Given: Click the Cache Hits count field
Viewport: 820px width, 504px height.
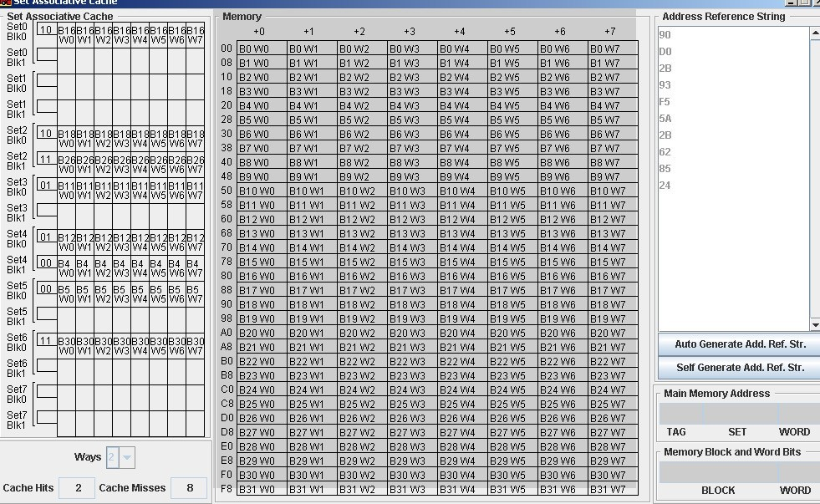Looking at the screenshot, I should click(76, 487).
